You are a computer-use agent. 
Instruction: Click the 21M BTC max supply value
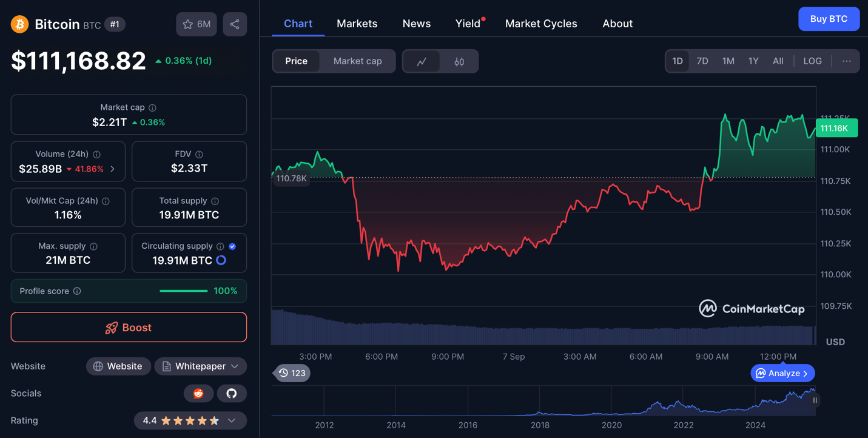click(68, 260)
